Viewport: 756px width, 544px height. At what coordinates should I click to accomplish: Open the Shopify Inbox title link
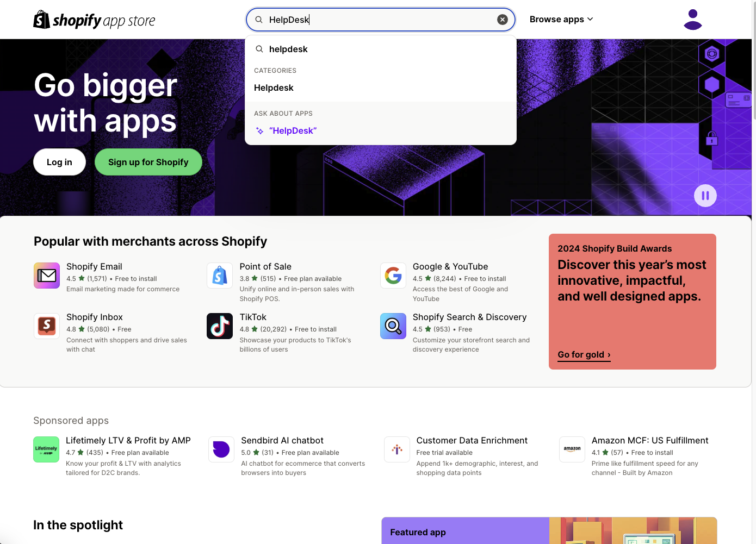[95, 317]
